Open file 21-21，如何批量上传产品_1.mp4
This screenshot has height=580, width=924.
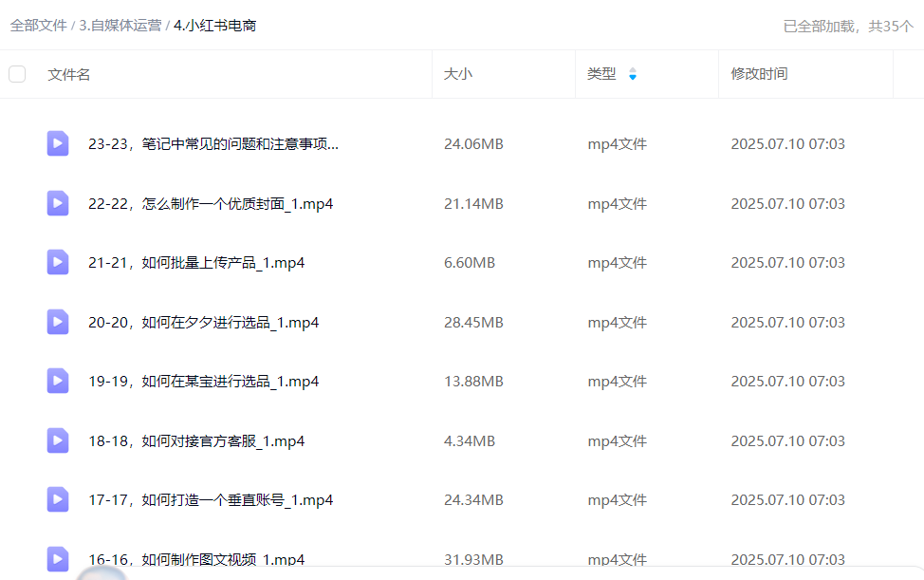pyautogui.click(x=196, y=263)
